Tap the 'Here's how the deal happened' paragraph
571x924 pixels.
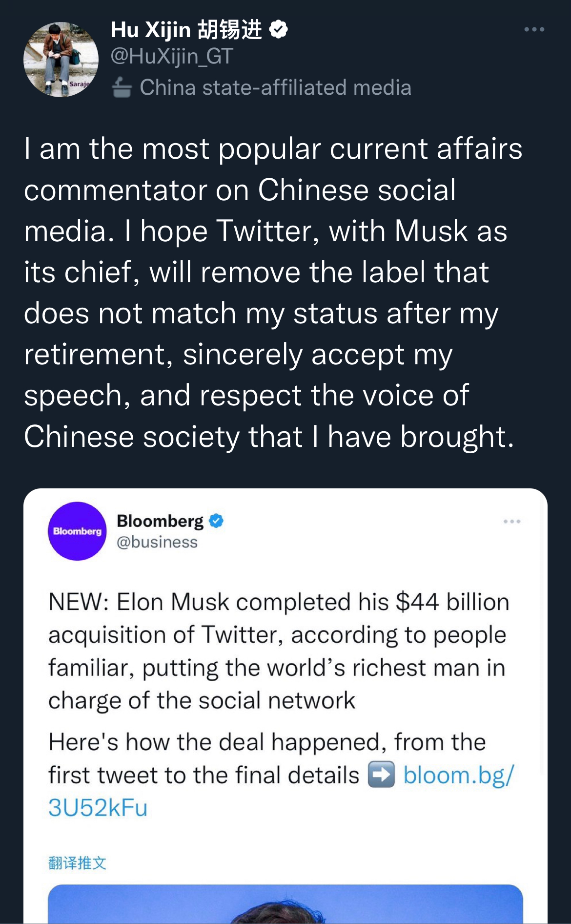[x=281, y=775]
